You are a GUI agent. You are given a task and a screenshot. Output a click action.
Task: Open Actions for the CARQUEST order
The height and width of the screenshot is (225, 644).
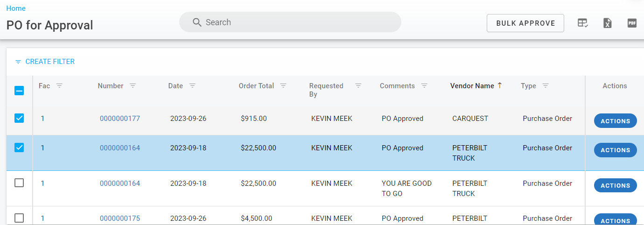(x=615, y=121)
